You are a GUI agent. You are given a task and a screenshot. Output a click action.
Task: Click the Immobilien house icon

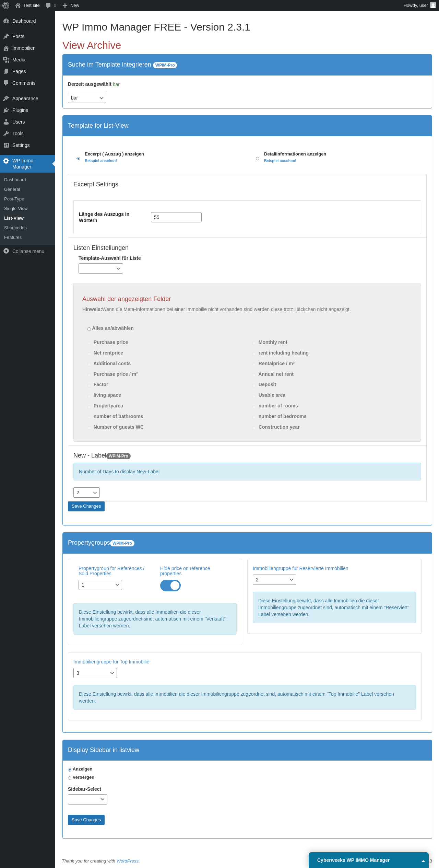tap(6, 48)
